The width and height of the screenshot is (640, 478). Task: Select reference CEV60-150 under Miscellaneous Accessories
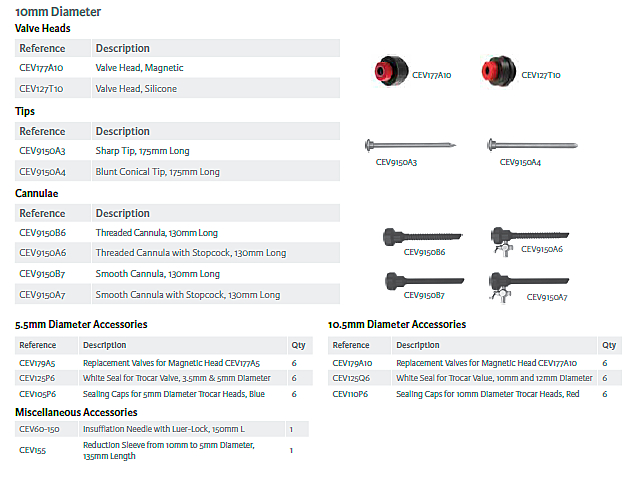coord(39,428)
